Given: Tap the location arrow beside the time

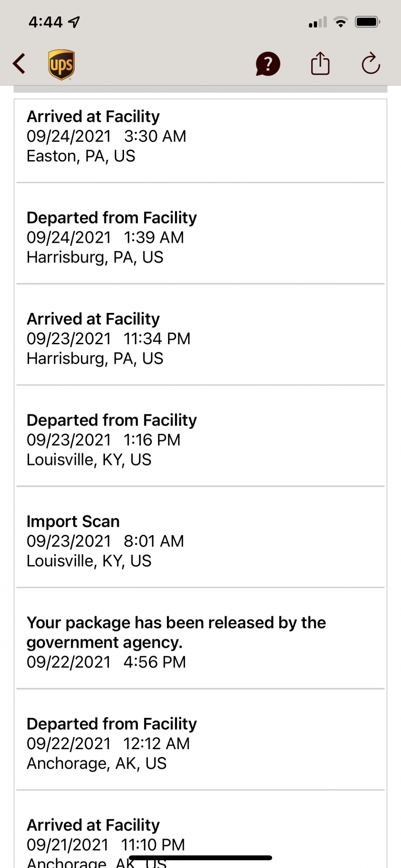Looking at the screenshot, I should point(75,22).
